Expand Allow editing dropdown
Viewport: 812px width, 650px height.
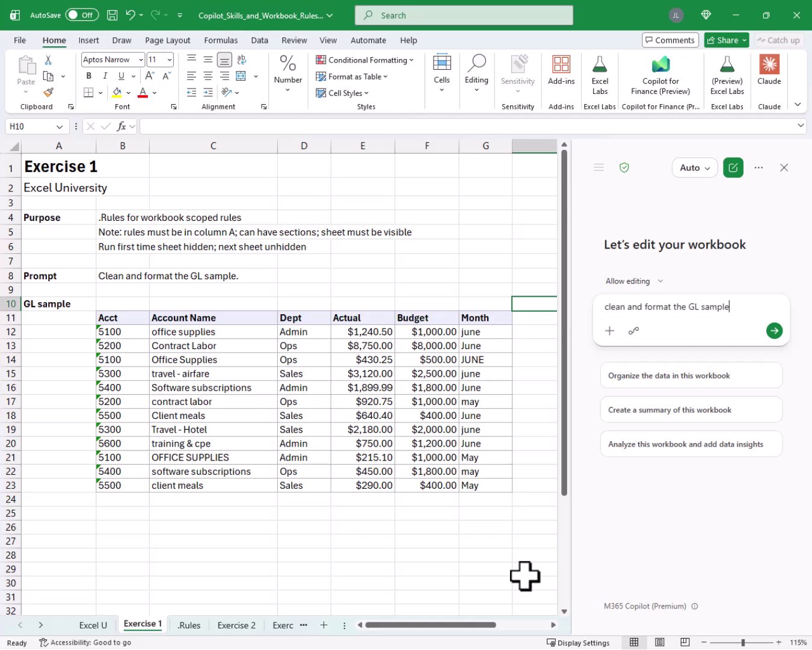(x=634, y=281)
